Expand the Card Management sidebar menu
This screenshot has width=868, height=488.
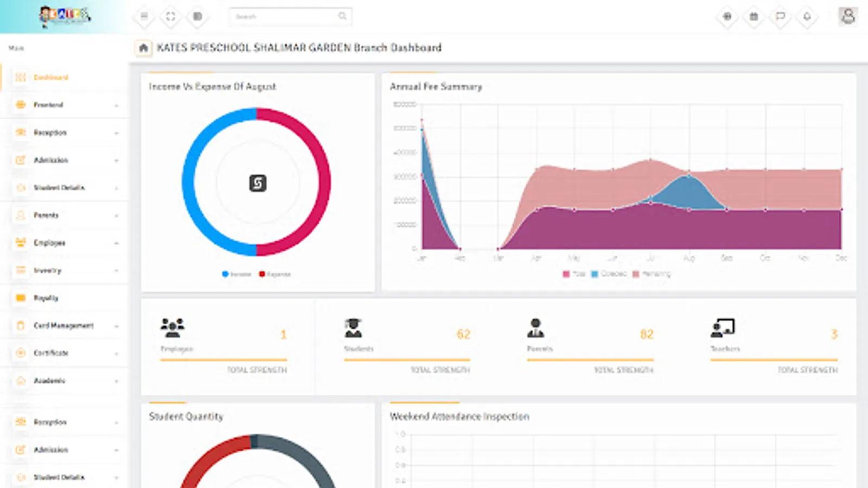(65, 325)
